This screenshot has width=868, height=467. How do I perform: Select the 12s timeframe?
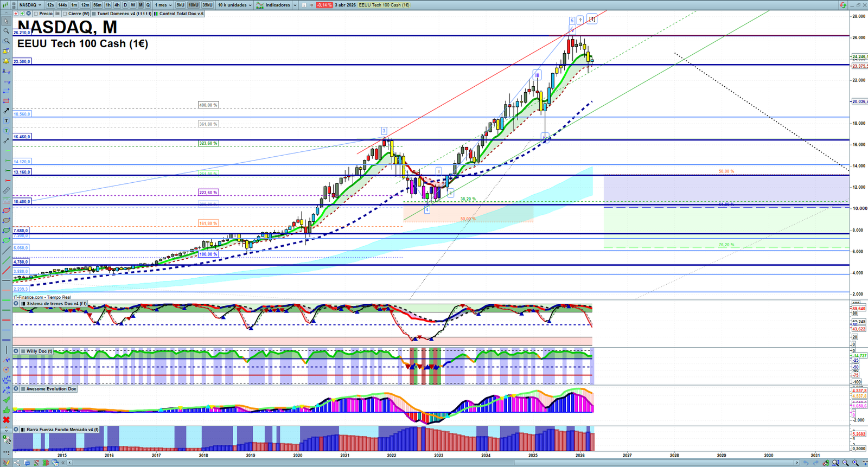(x=50, y=5)
